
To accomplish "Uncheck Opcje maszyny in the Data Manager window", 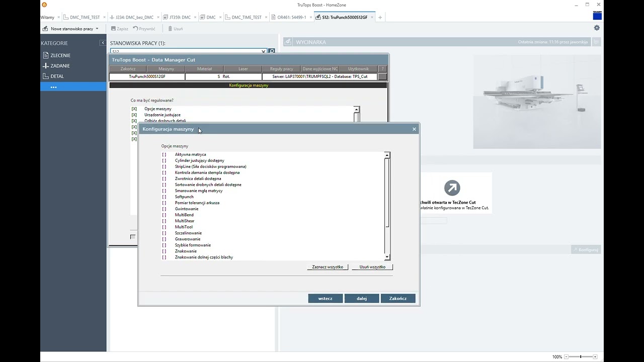I will click(134, 109).
